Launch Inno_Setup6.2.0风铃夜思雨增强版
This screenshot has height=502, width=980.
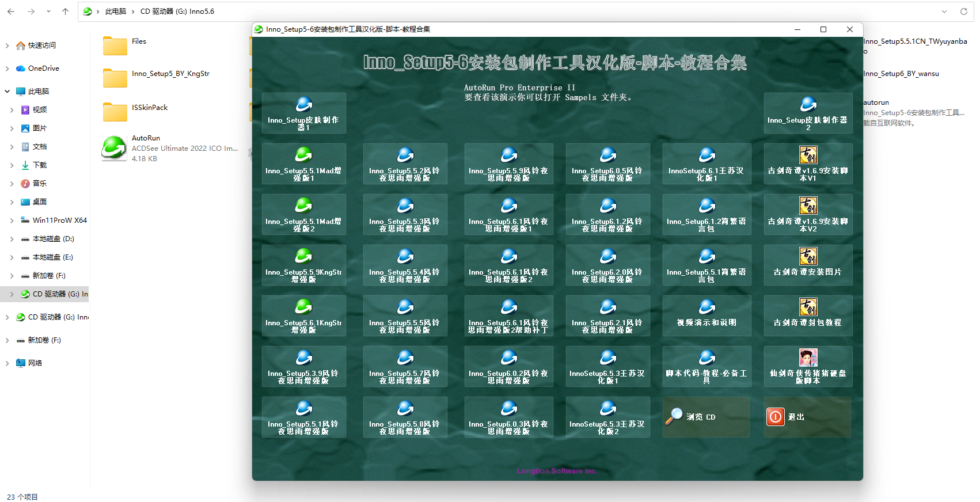tap(608, 265)
